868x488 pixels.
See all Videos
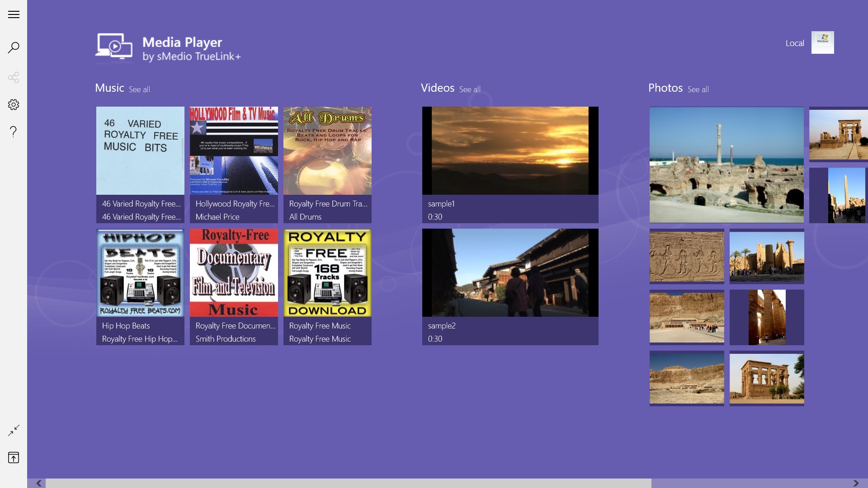470,89
